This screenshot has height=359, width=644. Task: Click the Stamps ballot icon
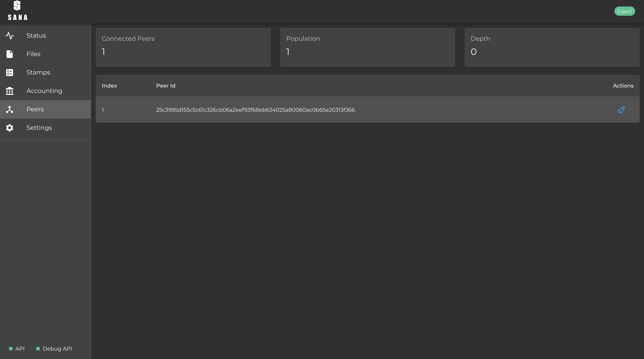point(9,73)
